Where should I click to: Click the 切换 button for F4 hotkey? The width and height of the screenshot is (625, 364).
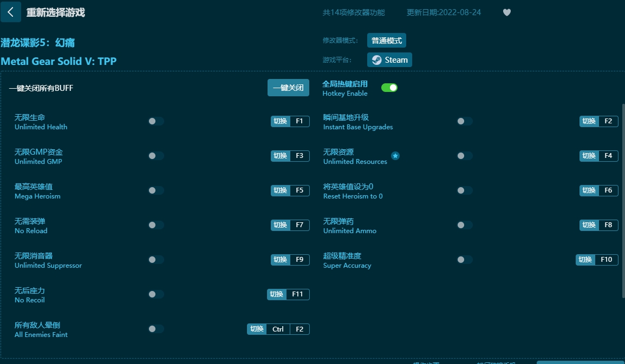click(589, 156)
